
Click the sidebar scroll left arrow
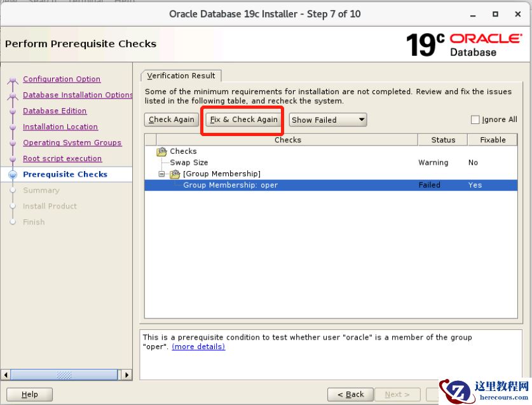coord(6,374)
